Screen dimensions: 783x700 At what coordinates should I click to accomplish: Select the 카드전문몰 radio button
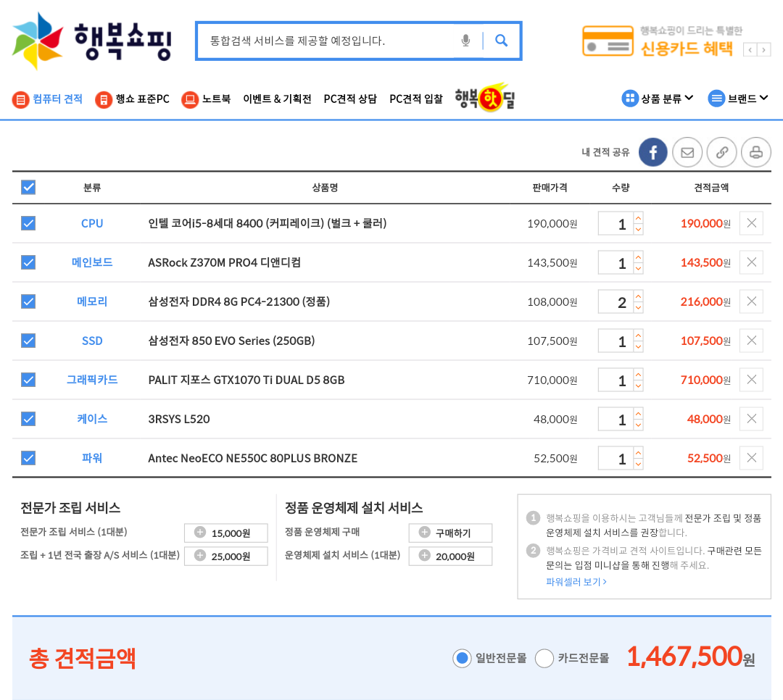(x=544, y=659)
